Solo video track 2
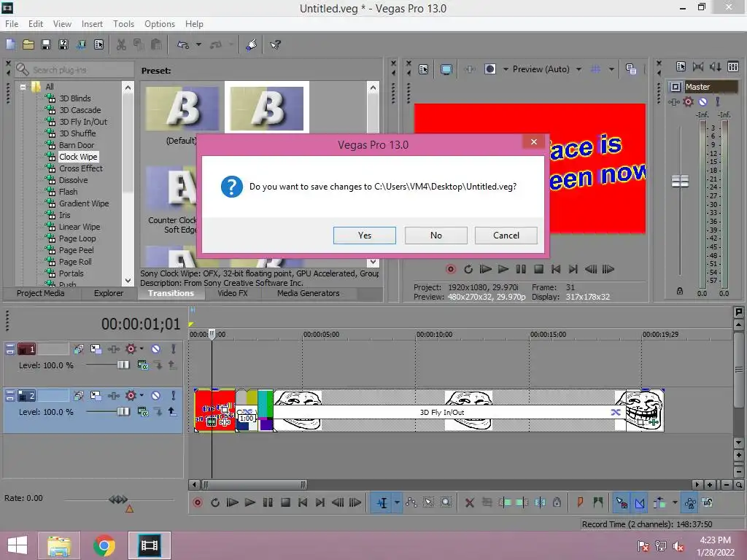Image resolution: width=747 pixels, height=560 pixels. point(173,396)
